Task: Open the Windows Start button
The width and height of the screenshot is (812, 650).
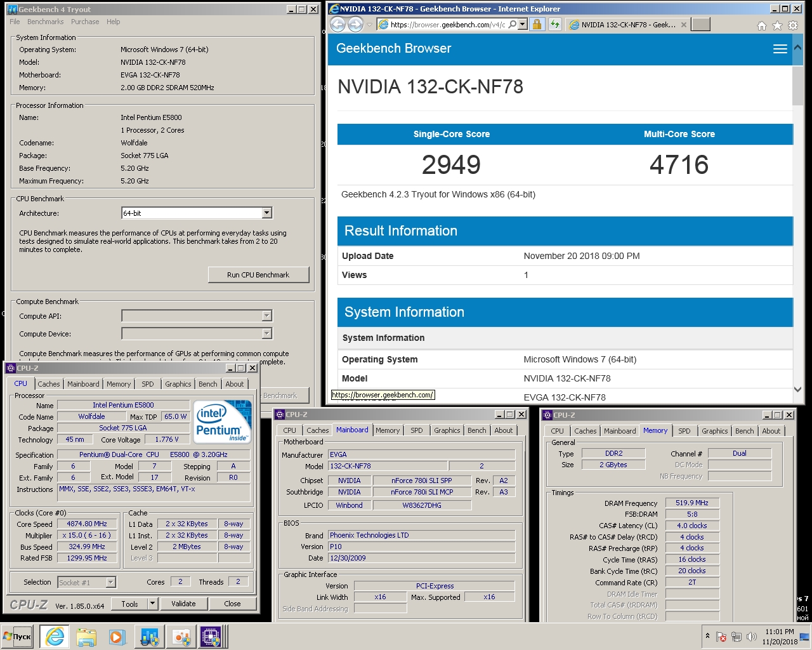Action: 17,637
